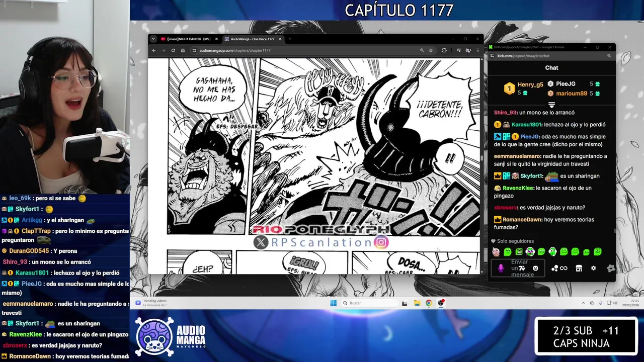Click the Solo seguidores heart label
Viewport: 644px width, 362px height.
(x=512, y=241)
